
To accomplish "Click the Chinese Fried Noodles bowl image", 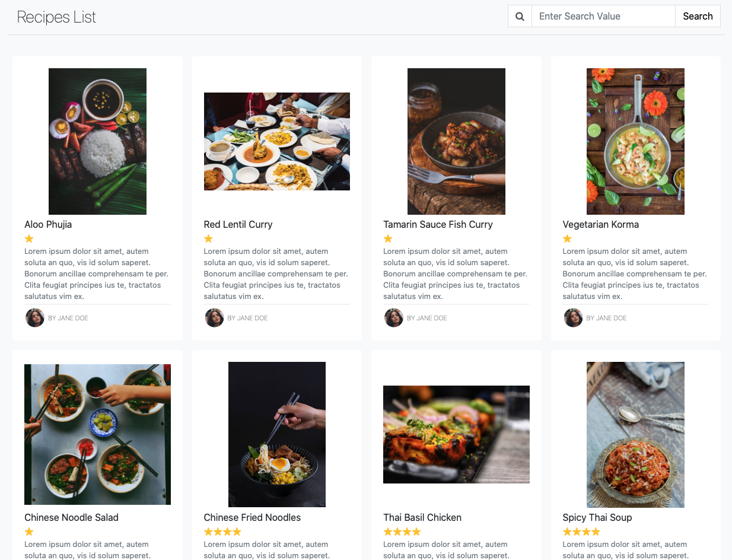I will pyautogui.click(x=277, y=434).
